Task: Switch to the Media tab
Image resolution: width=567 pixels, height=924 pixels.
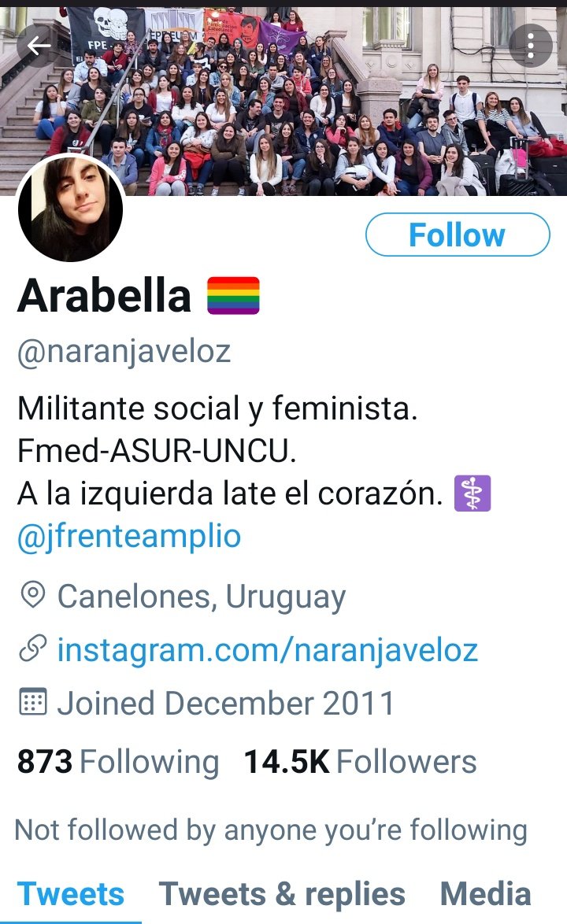Action: pos(486,894)
